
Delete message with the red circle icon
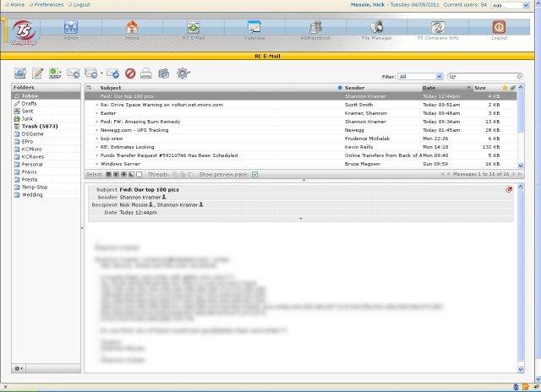click(x=130, y=73)
